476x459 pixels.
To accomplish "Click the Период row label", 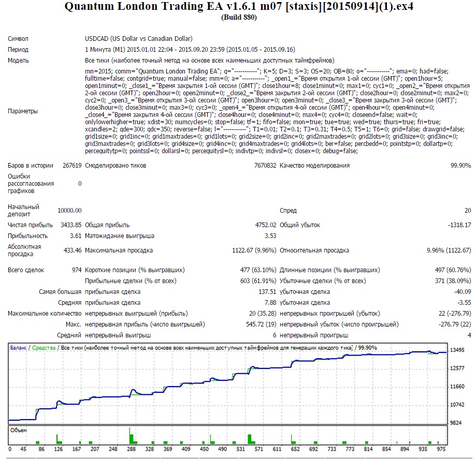I will coord(18,50).
